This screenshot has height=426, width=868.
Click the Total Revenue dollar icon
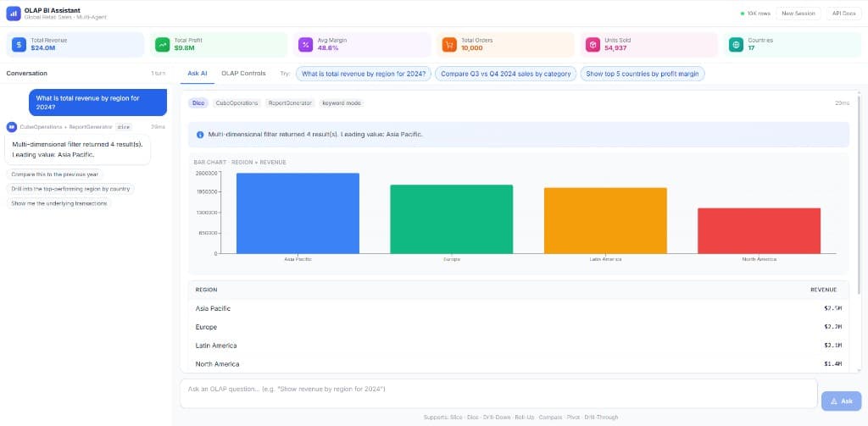click(x=19, y=45)
